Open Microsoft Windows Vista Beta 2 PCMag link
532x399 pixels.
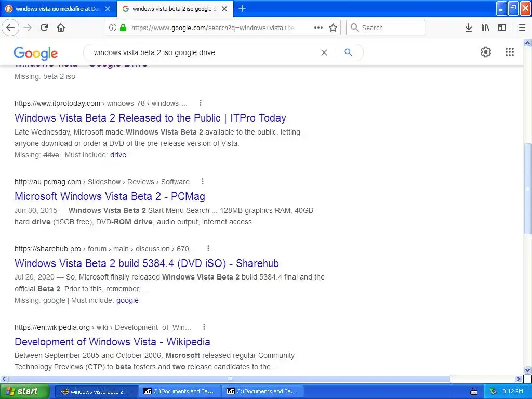point(110,196)
